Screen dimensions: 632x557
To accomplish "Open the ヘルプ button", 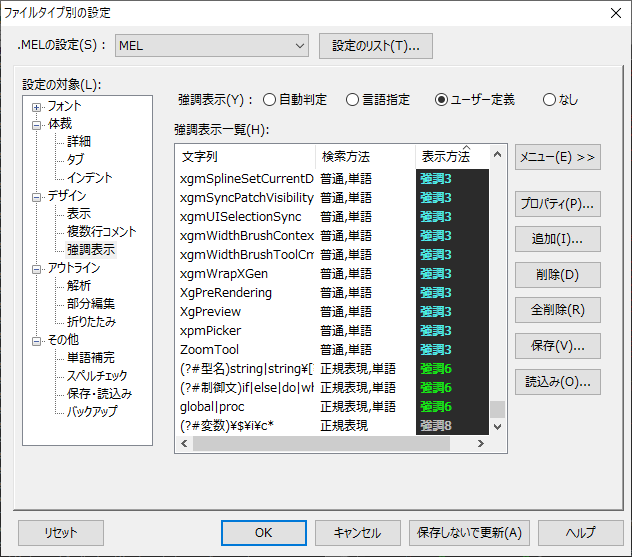I will [x=581, y=533].
